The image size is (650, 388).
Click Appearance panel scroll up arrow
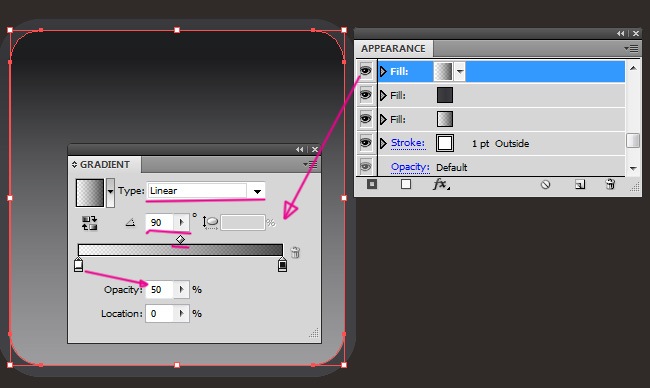(x=633, y=68)
